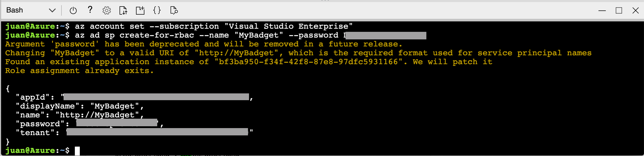This screenshot has width=644, height=156.
Task: Open Help via the question mark icon
Action: pos(90,10)
